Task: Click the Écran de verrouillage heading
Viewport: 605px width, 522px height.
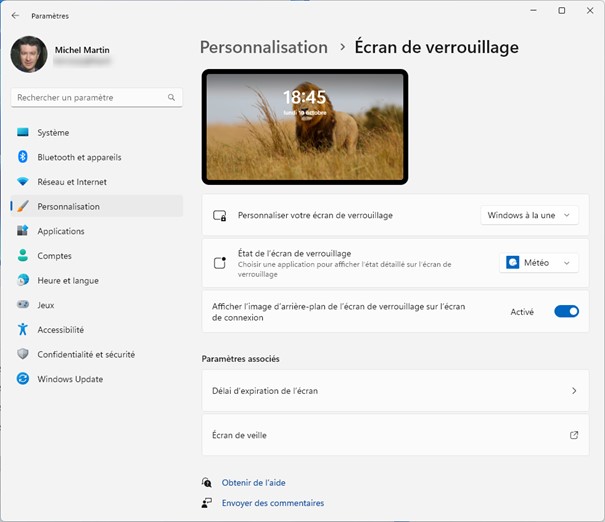Action: pyautogui.click(x=436, y=47)
